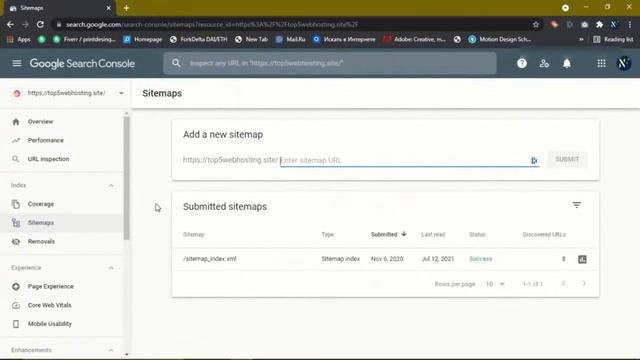This screenshot has height=360, width=640.
Task: Open the Chrome three-dot menu
Action: pyautogui.click(x=630, y=24)
